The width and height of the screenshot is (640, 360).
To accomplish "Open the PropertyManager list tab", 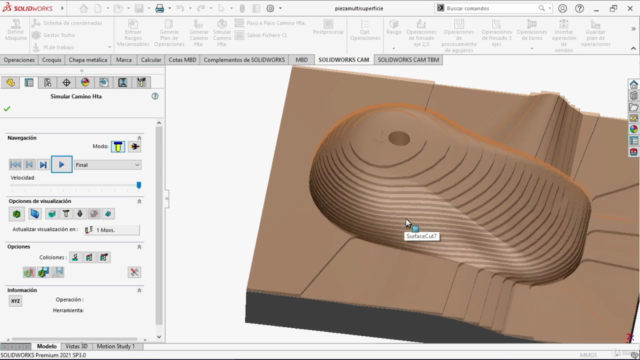I will (x=29, y=82).
